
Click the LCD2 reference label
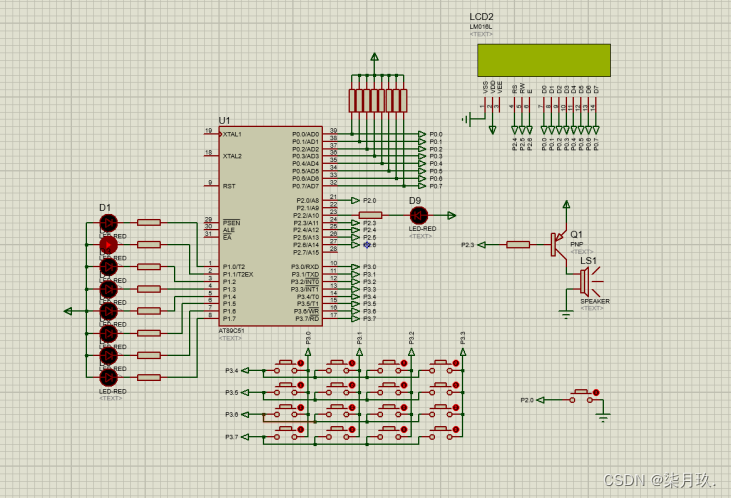click(x=481, y=17)
